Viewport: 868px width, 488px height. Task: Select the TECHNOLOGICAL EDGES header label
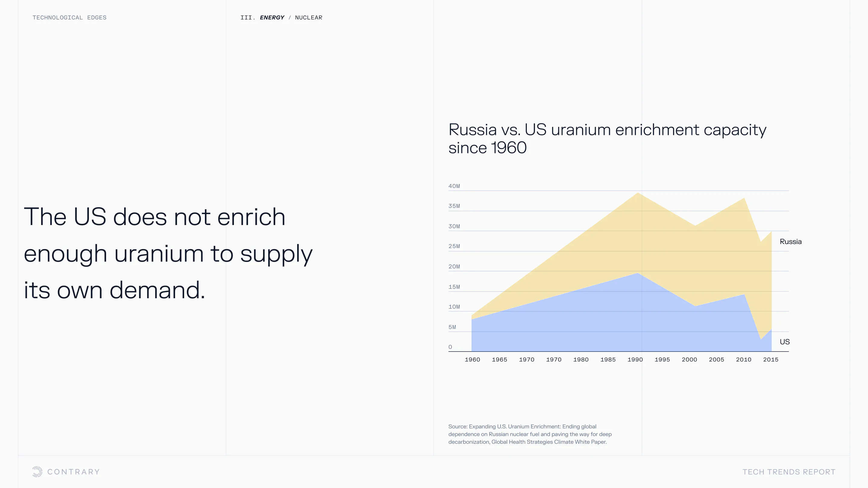click(x=69, y=17)
